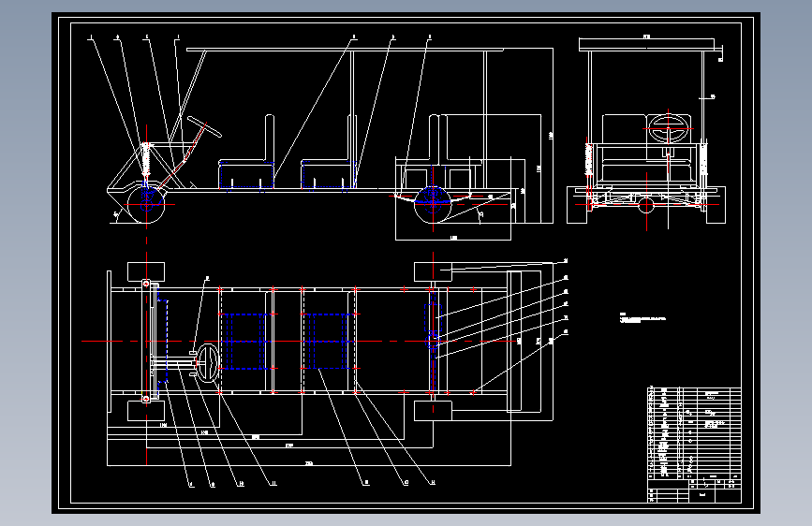Select the rear wheel in the side view
This screenshot has width=812, height=526.
pos(433,204)
